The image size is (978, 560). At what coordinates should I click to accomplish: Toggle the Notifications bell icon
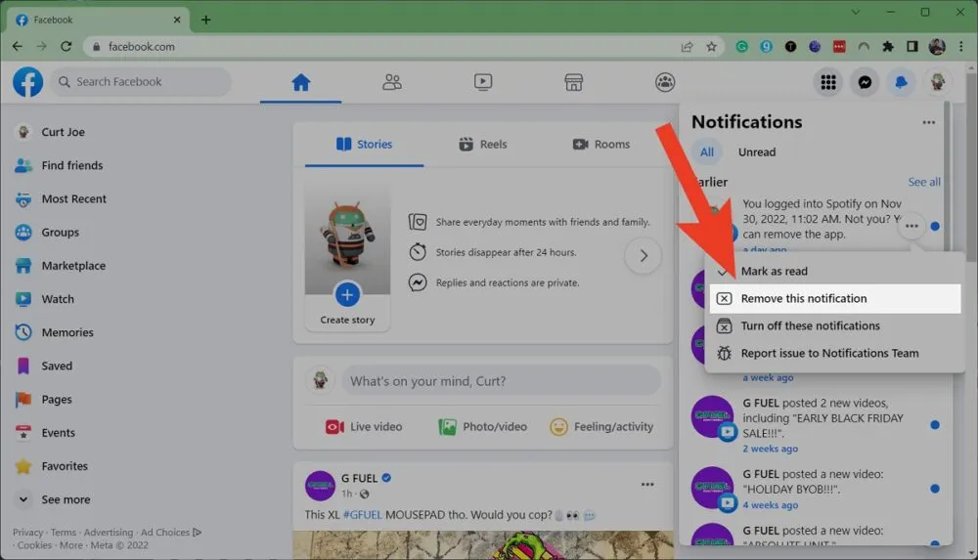(x=901, y=82)
